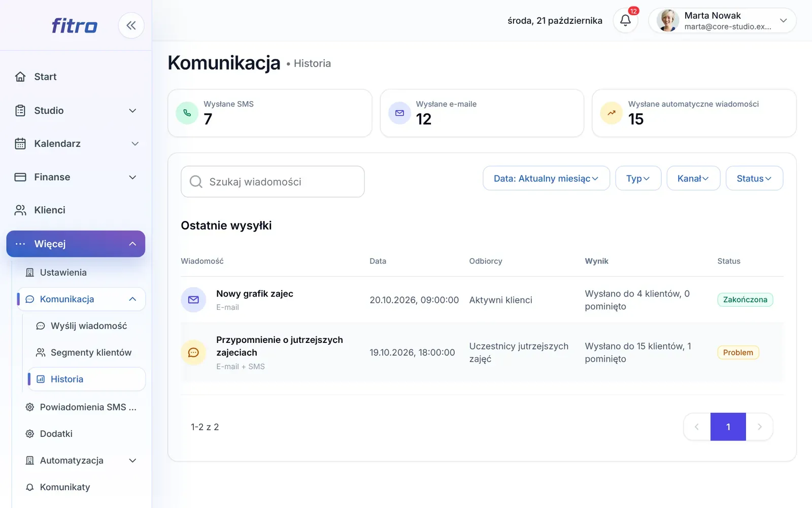Expand the Studio menu chevron
This screenshot has height=508, width=812.
click(x=132, y=111)
